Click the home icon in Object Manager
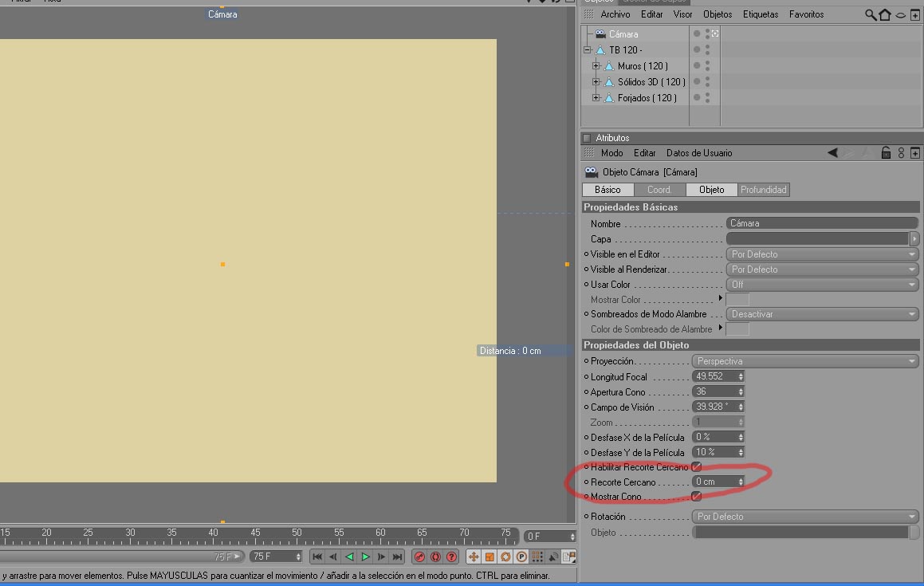924x586 pixels. coord(885,14)
